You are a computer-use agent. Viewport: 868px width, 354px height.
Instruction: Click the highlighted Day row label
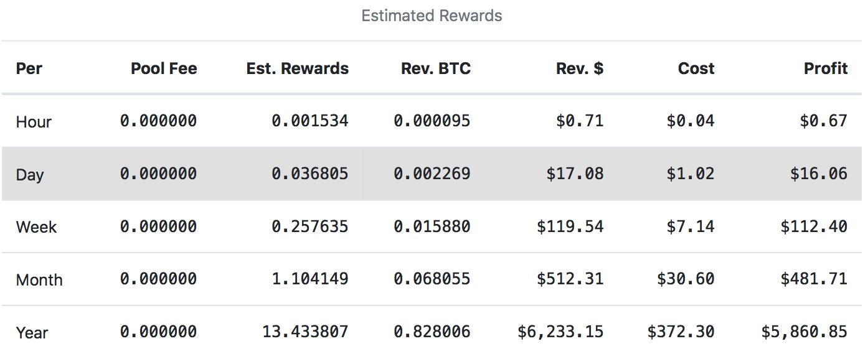[x=30, y=174]
